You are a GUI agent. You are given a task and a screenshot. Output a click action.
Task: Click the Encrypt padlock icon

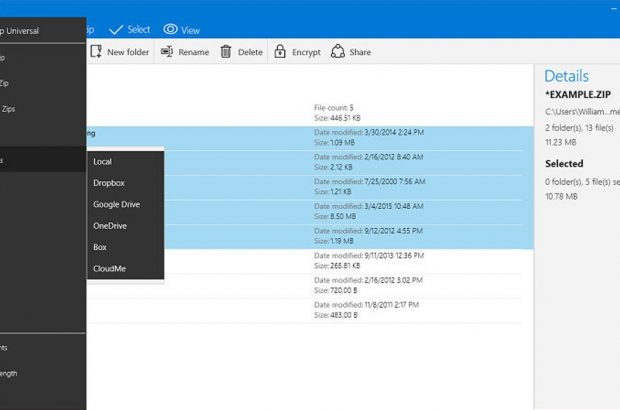[280, 52]
